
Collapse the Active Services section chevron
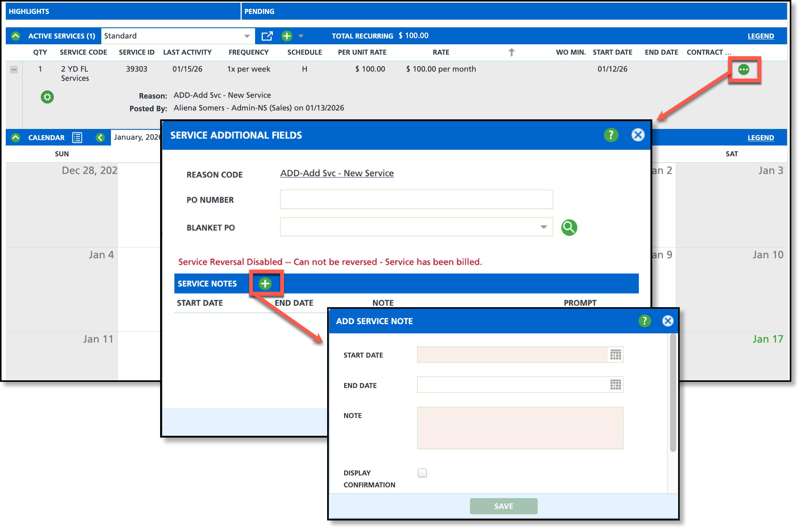click(x=15, y=36)
